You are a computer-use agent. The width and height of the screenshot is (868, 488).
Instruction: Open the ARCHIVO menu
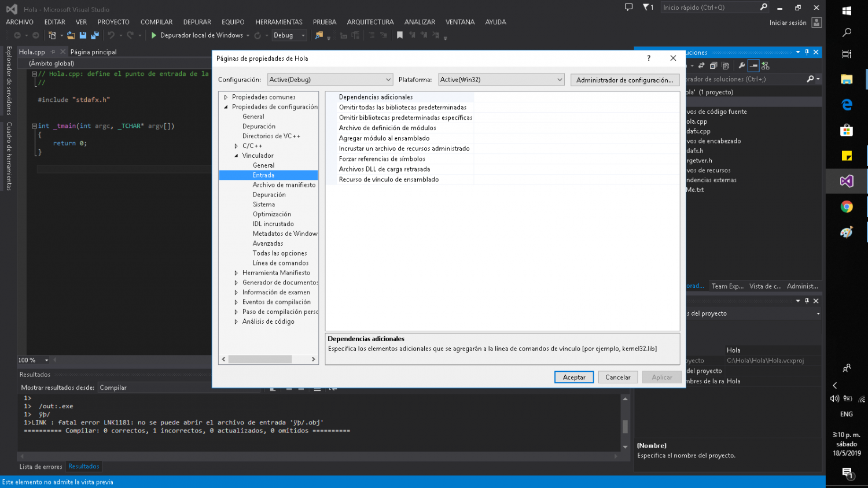[20, 22]
